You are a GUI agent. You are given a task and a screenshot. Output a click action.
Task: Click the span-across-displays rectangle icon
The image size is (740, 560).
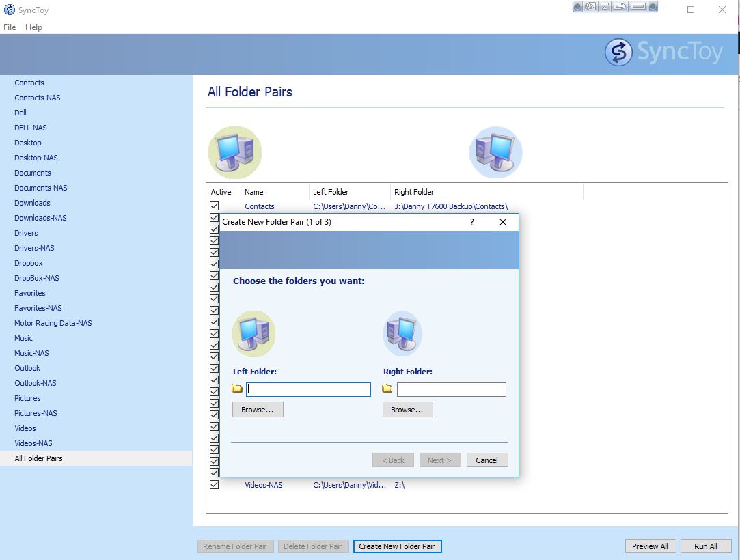638,7
